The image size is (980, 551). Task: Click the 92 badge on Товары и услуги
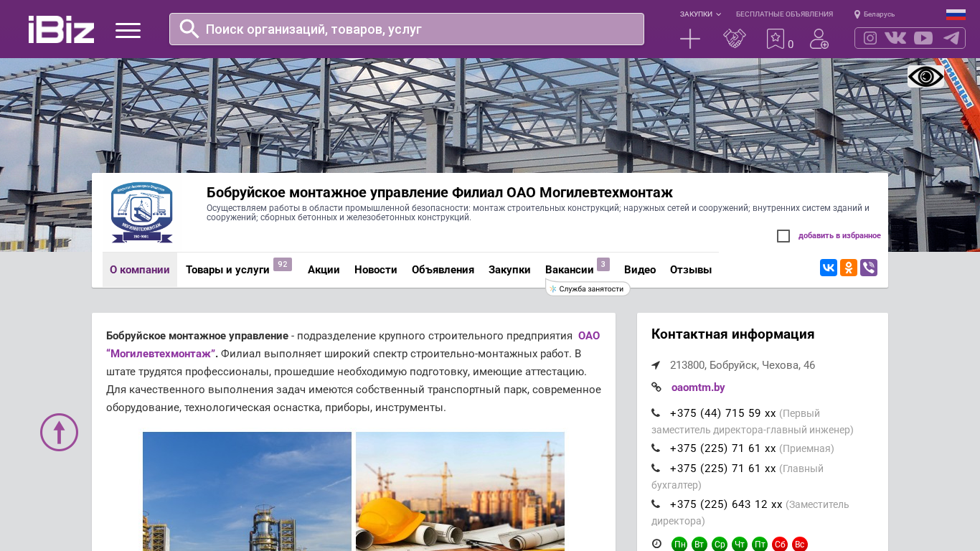(x=283, y=265)
